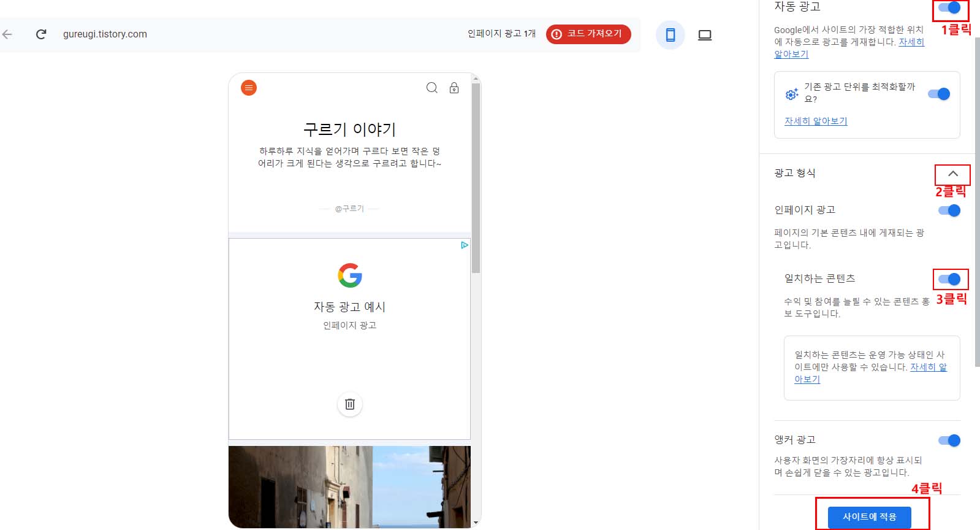Click the search magnifier in blog preview

tap(432, 88)
